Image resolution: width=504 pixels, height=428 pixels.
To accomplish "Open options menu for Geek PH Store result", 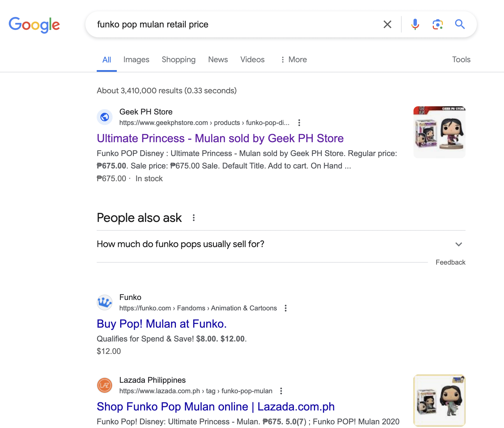I will [x=299, y=123].
